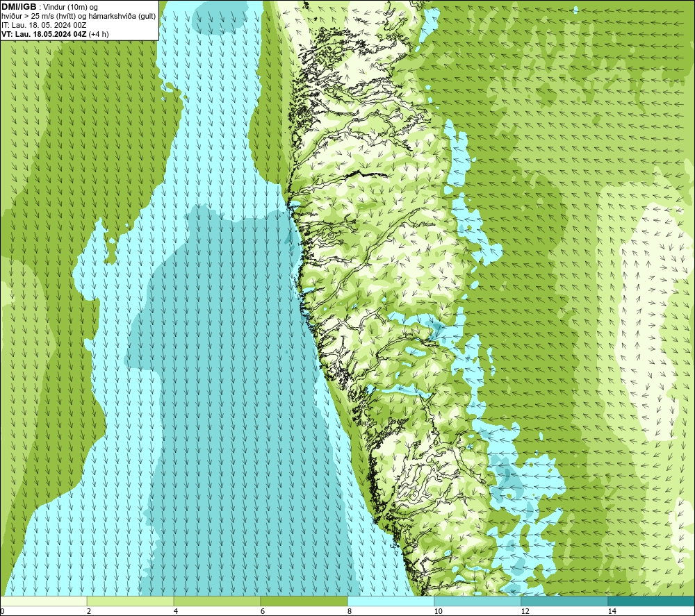Select the 6–8 m/s dark green swatch
The width and height of the screenshot is (695, 616).
click(x=304, y=601)
